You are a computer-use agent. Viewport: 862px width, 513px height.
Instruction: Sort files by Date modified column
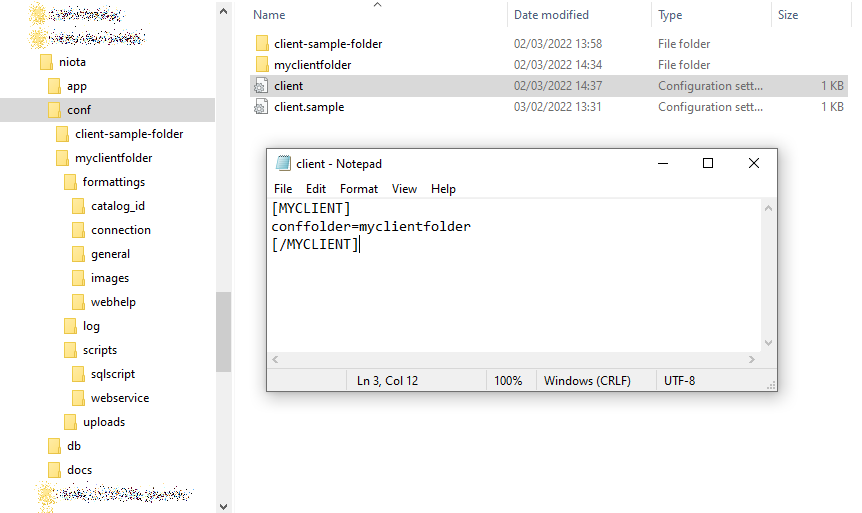(x=551, y=15)
